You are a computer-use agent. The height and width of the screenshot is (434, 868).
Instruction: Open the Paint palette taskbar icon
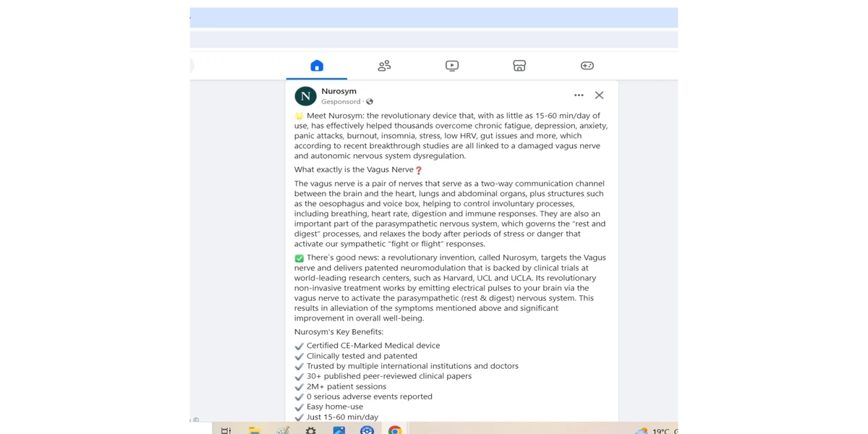(283, 430)
